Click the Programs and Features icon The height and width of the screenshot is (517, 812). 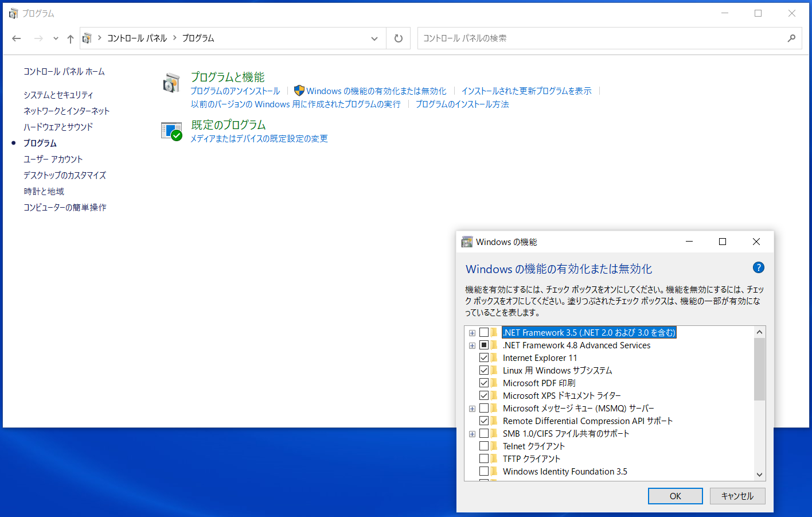171,83
